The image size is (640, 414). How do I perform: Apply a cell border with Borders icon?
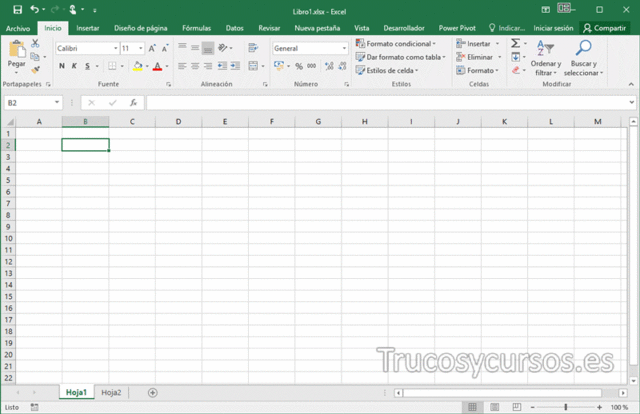(112, 66)
